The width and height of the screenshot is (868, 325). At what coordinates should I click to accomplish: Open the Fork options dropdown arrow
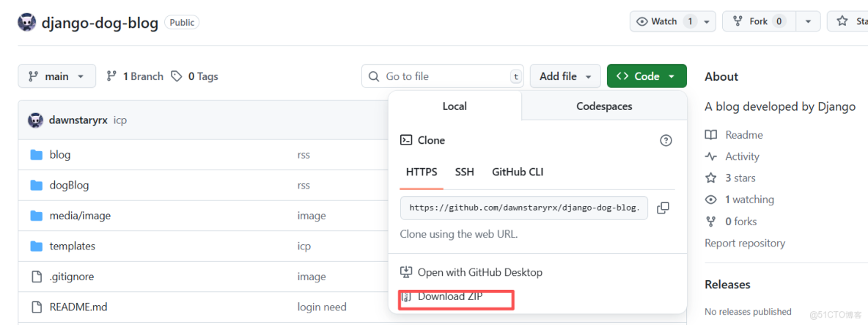click(x=808, y=21)
